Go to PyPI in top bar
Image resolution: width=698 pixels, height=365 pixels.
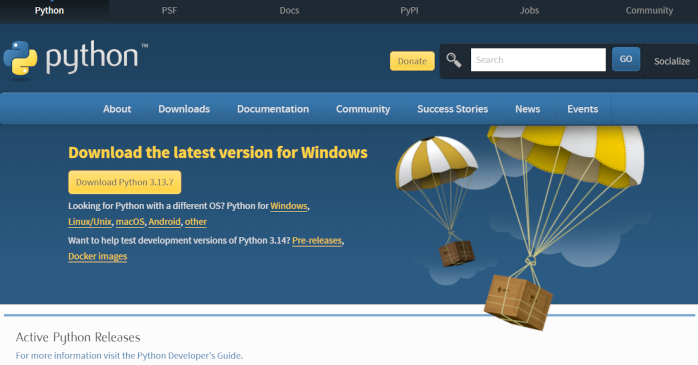coord(409,11)
